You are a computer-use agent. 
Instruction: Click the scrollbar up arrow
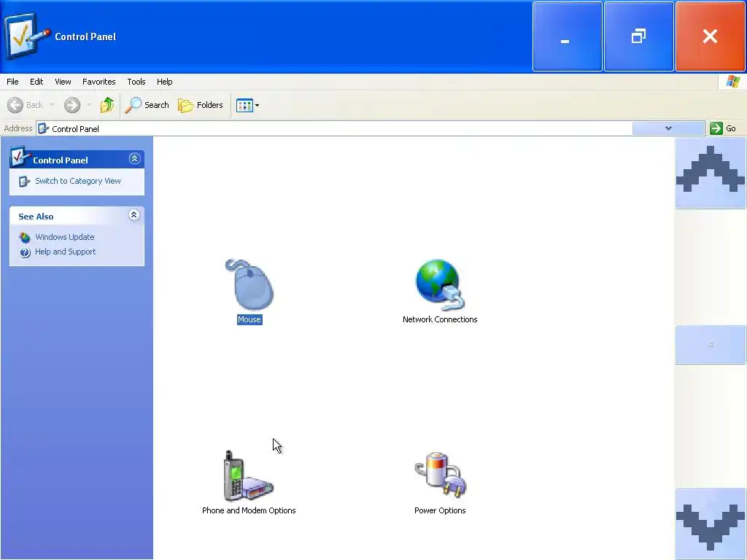point(711,174)
